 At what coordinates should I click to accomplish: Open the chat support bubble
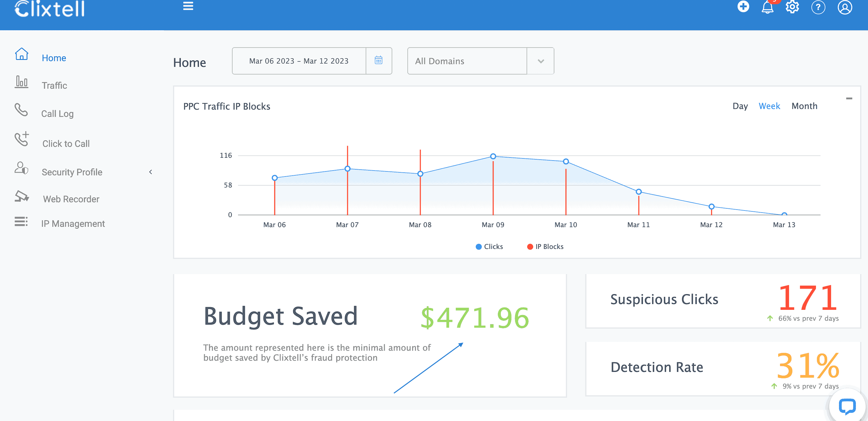[847, 406]
